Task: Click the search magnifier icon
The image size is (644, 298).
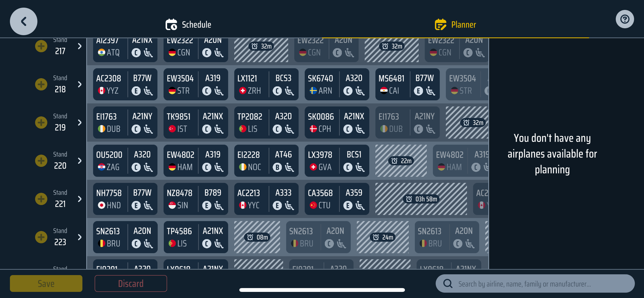Action: point(448,283)
